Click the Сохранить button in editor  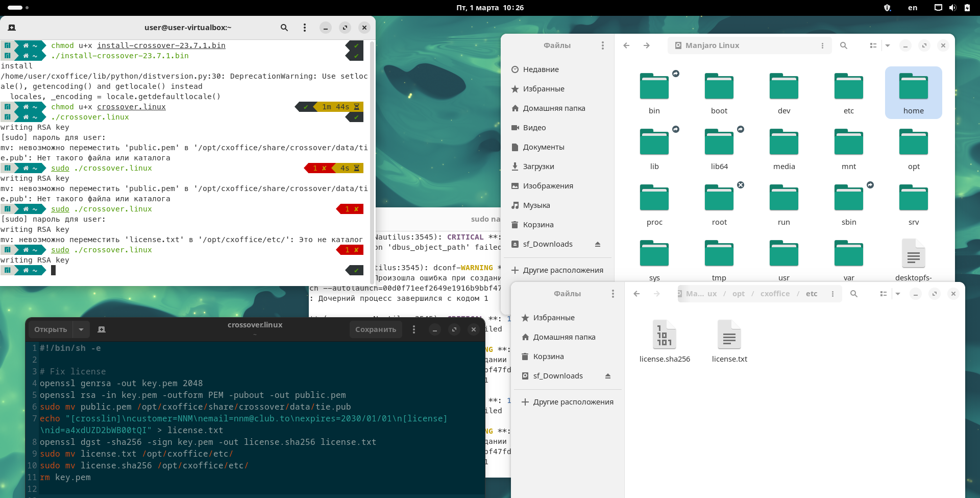pyautogui.click(x=376, y=329)
